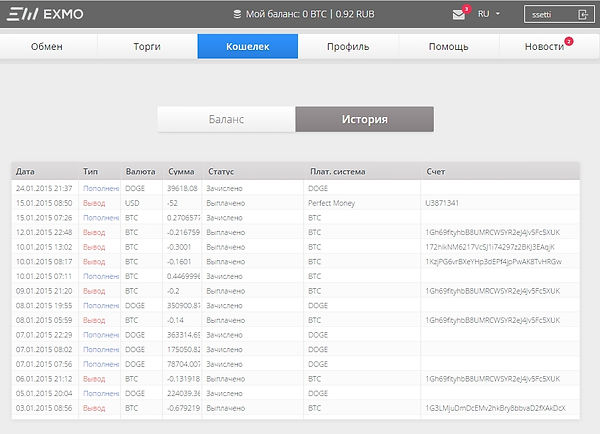Click address starting 1KzjPG6vrBXe

(493, 261)
